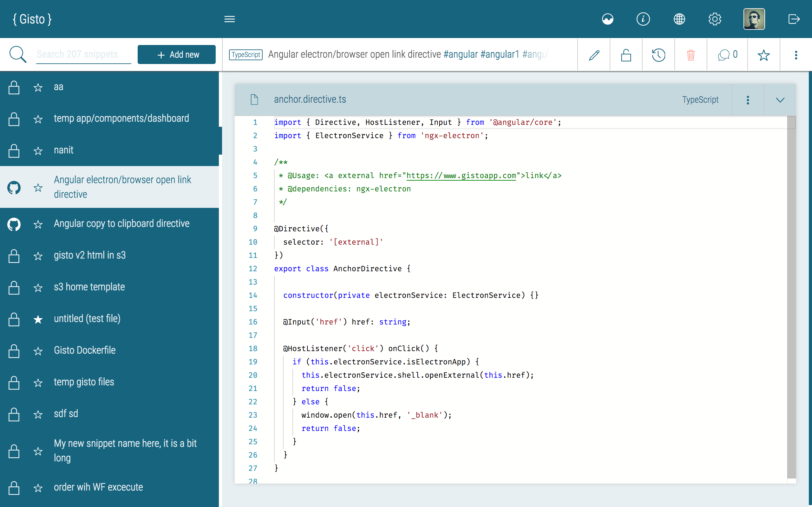Unstar the 'untitled (test file)' snippet

38,319
